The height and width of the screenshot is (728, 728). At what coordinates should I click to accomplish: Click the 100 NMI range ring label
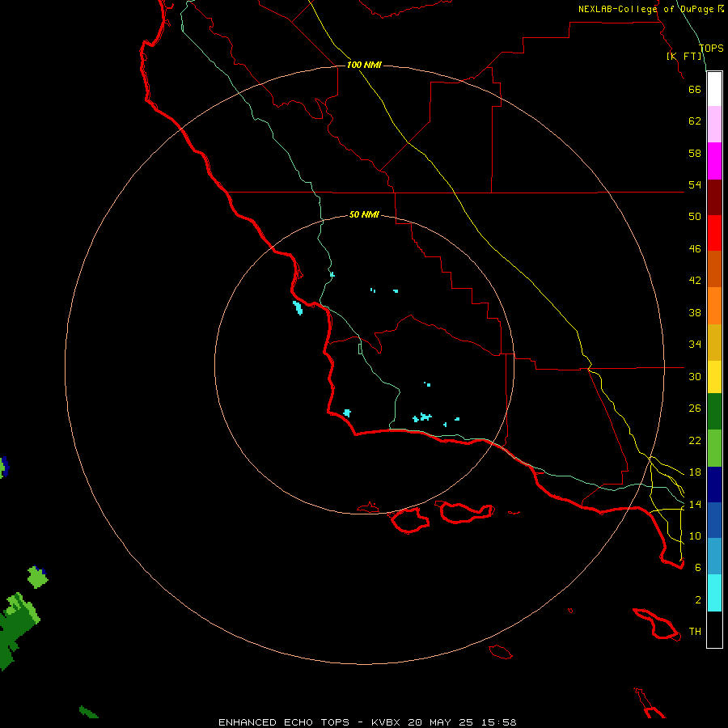[364, 65]
